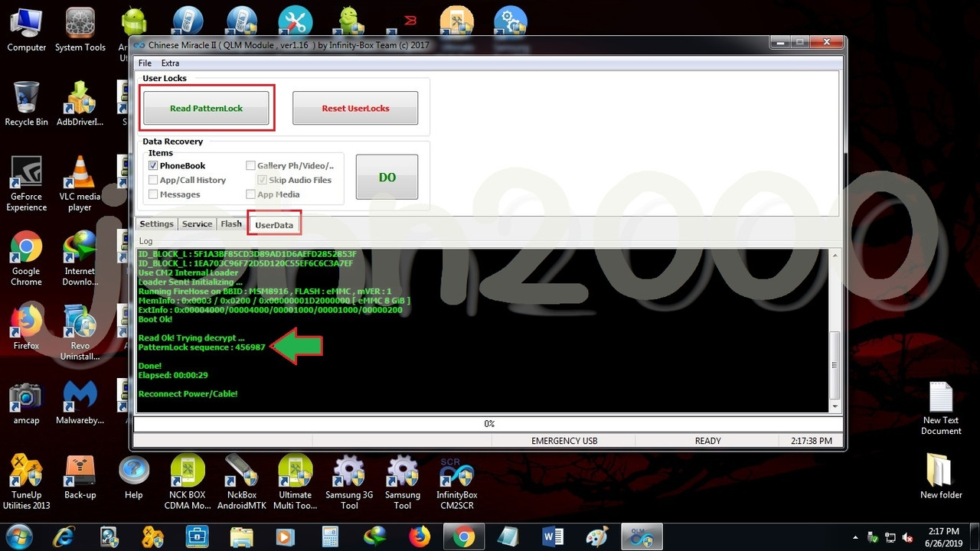Open Recycle Bin on desktop
Viewport: 980px width, 551px height.
coord(26,103)
